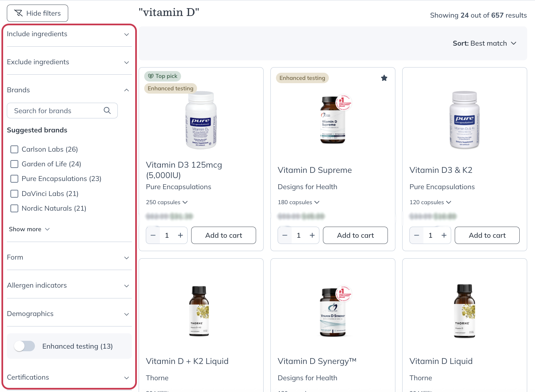
Task: Check the Nordic Naturals brand filter
Action: pos(14,208)
